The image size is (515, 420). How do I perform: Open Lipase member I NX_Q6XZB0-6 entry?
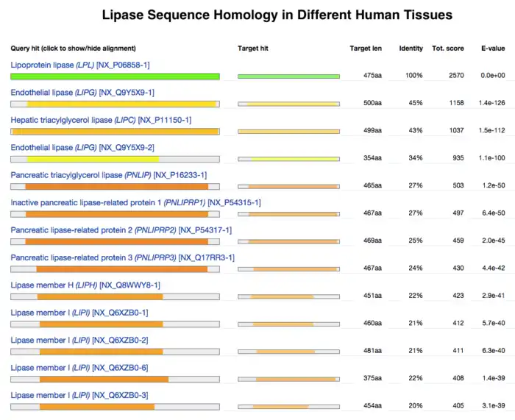click(x=79, y=368)
